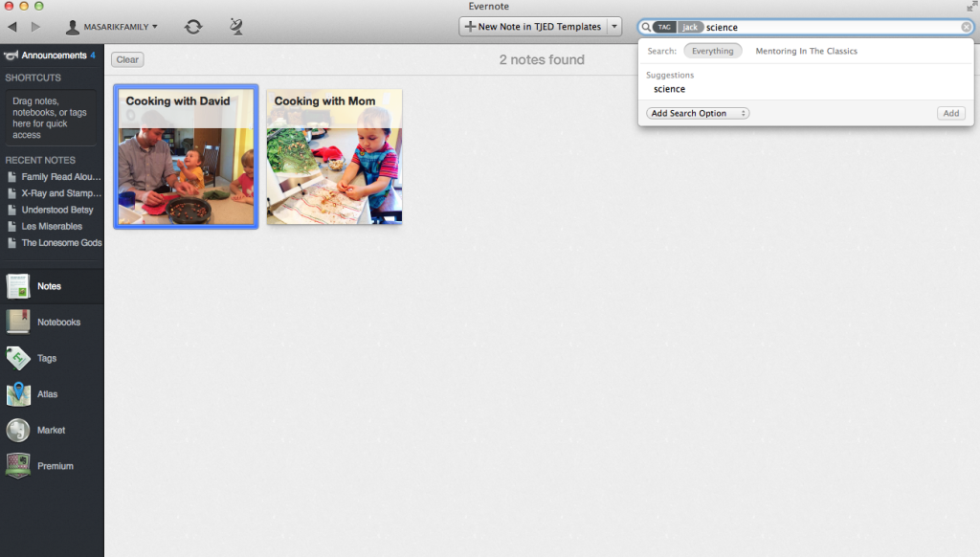Go back with the left arrow
The height and width of the screenshot is (557, 980).
click(x=12, y=27)
